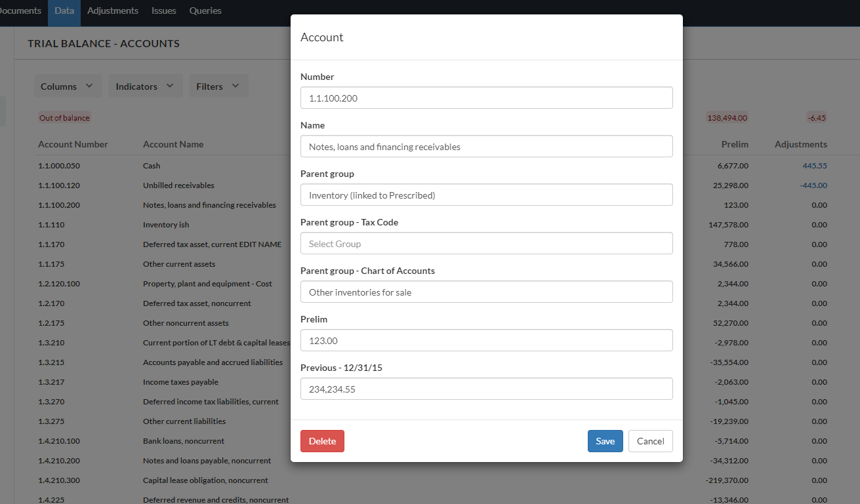Click the Account Name column header
Screen dimensions: 860x504
(173, 144)
